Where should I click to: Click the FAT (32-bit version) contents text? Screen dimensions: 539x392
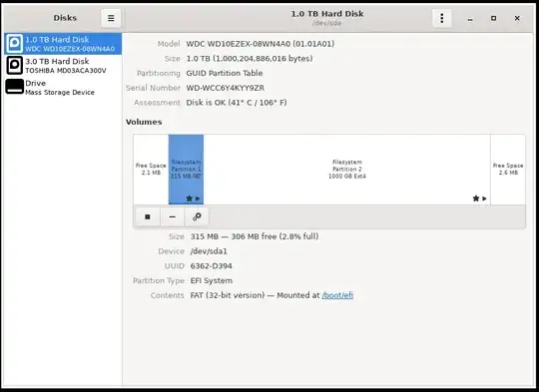coord(228,295)
